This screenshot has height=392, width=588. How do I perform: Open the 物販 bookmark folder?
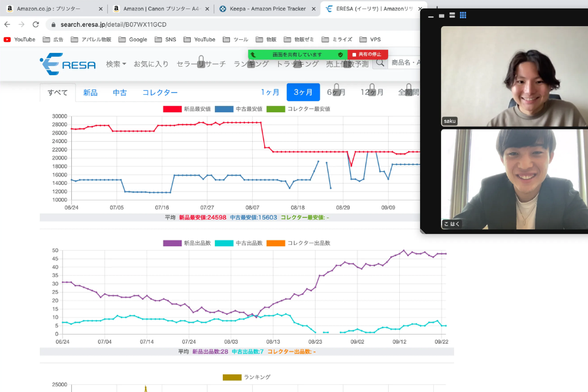267,39
